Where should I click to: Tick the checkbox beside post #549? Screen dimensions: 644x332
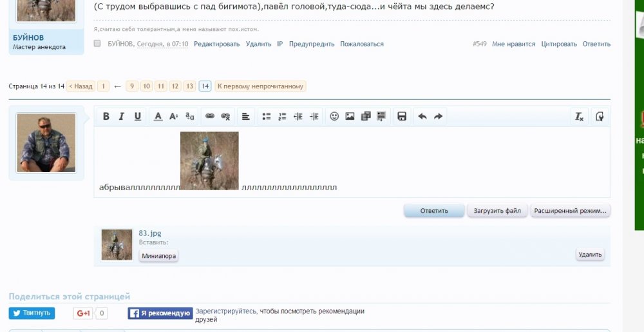(97, 44)
